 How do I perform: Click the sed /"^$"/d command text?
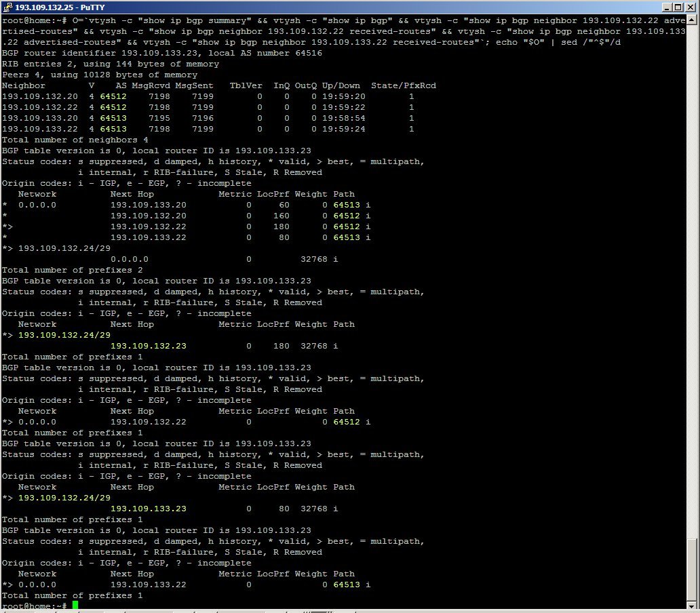click(591, 43)
